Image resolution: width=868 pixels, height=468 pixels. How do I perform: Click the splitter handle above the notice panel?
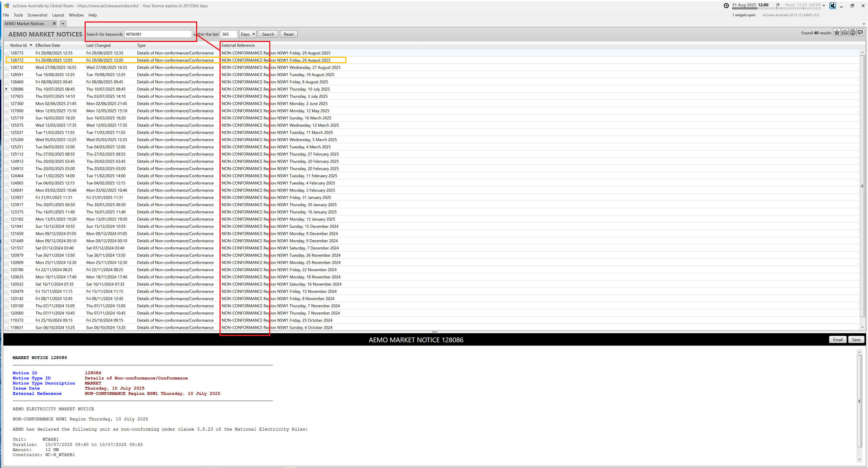(x=434, y=332)
